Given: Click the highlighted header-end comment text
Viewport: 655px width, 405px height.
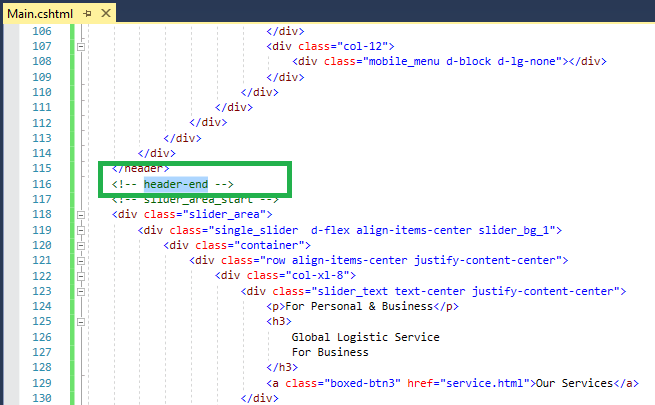Looking at the screenshot, I should 175,184.
